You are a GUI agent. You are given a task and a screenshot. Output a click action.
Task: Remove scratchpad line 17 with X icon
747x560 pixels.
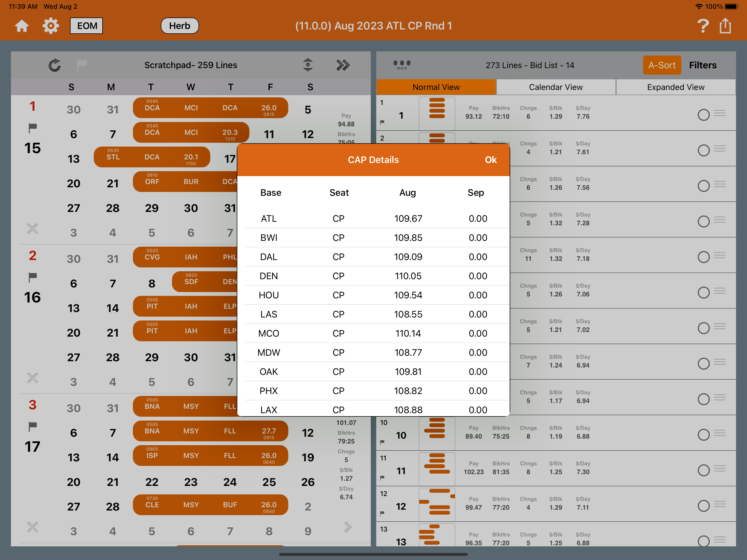pyautogui.click(x=33, y=527)
